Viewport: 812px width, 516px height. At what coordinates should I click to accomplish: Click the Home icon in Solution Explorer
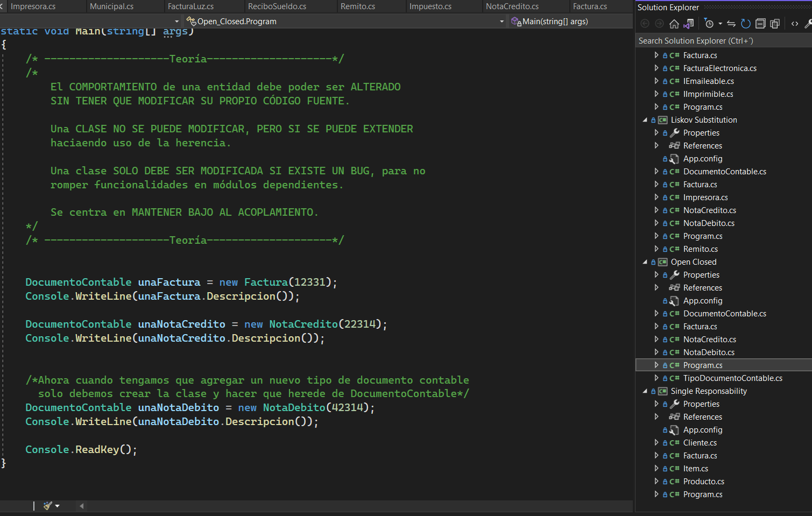(x=674, y=24)
